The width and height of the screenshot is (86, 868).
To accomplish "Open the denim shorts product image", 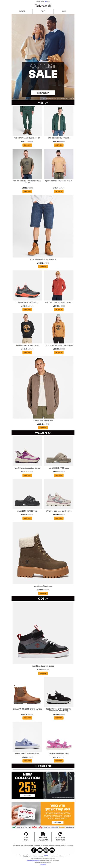I will [43, 227].
